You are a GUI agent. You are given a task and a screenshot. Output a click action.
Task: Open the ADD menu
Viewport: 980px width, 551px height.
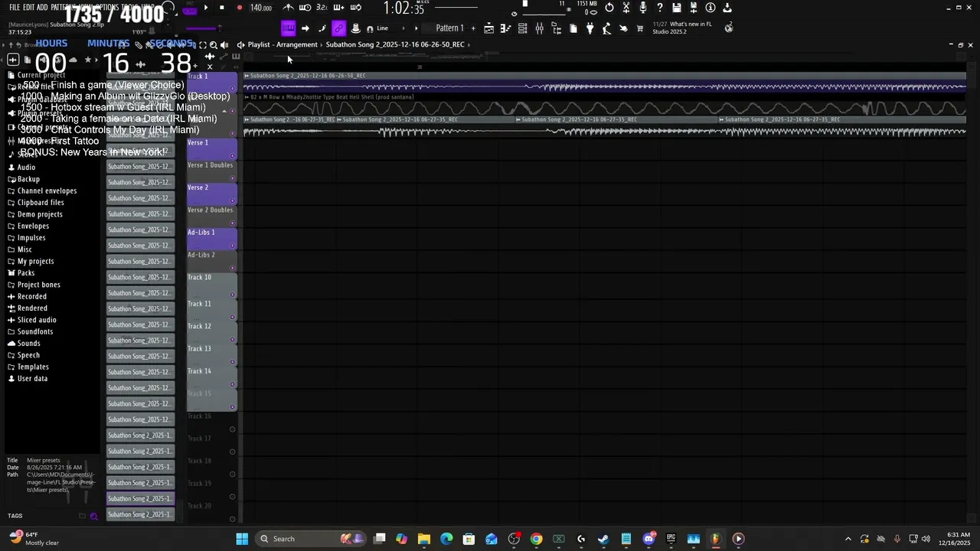click(x=42, y=8)
